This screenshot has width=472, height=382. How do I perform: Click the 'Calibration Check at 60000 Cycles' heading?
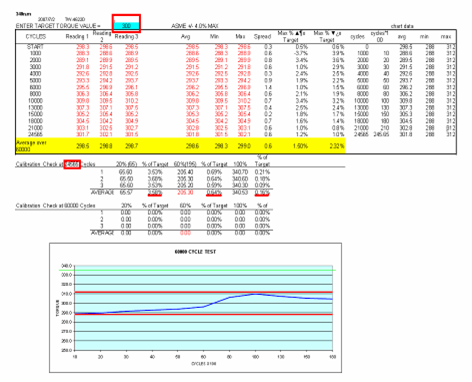click(55, 206)
